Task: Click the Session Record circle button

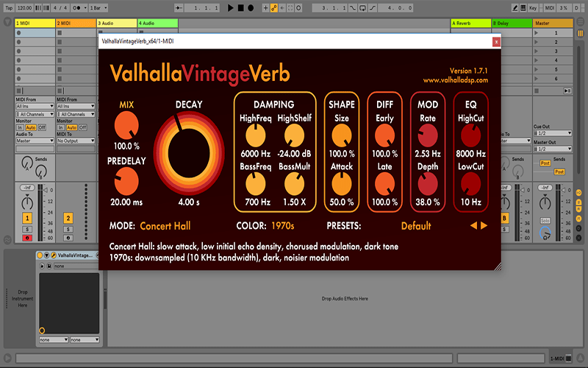Action: click(298, 7)
